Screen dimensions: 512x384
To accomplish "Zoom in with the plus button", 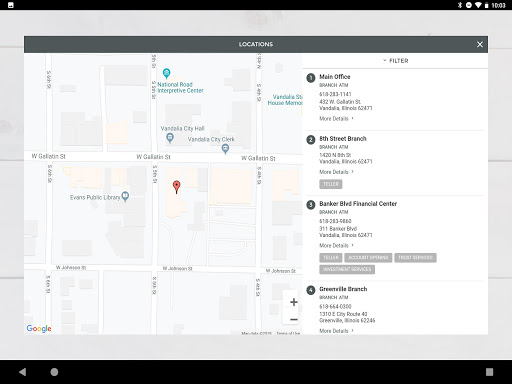I will coord(294,302).
